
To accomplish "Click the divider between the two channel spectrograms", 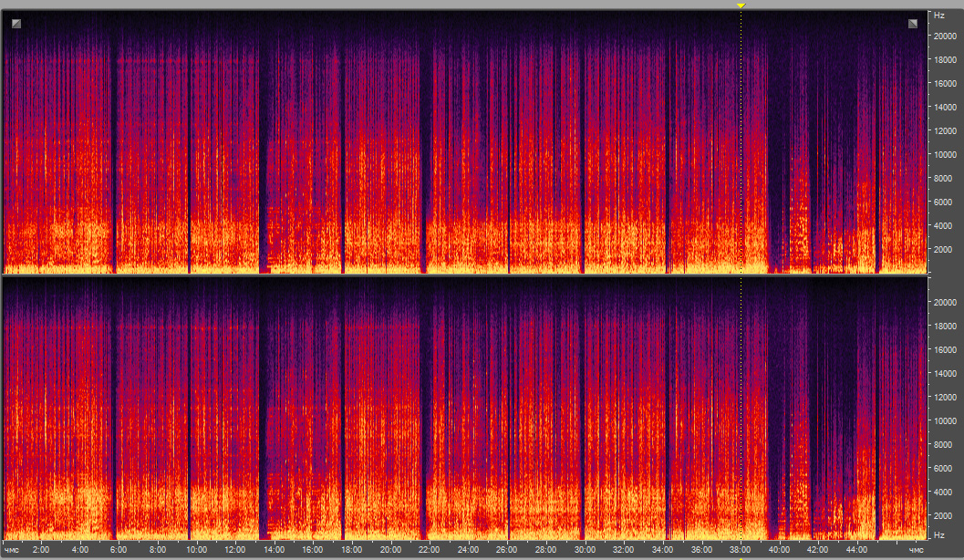I will click(x=465, y=275).
